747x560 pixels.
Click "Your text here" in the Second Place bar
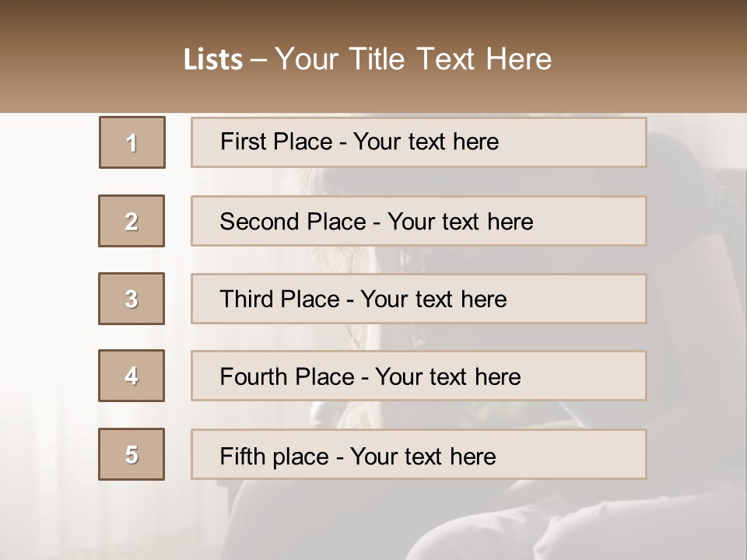tap(460, 222)
